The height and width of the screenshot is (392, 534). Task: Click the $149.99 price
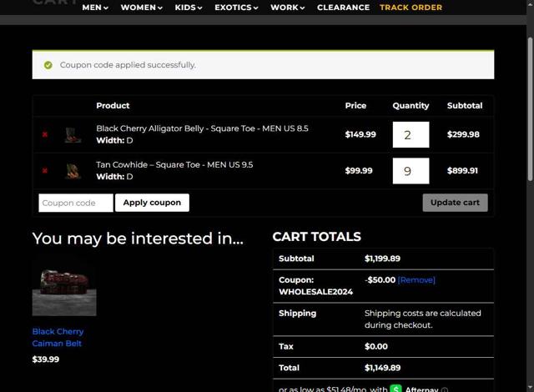click(360, 134)
